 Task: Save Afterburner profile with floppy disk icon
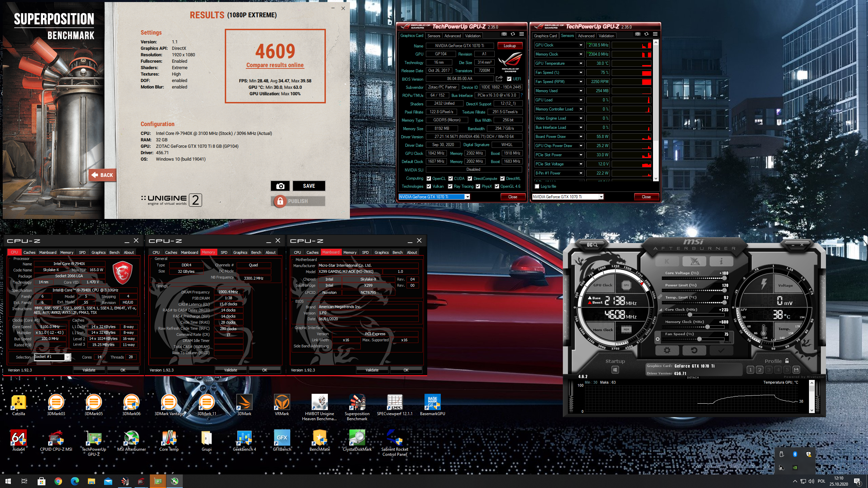pos(796,370)
